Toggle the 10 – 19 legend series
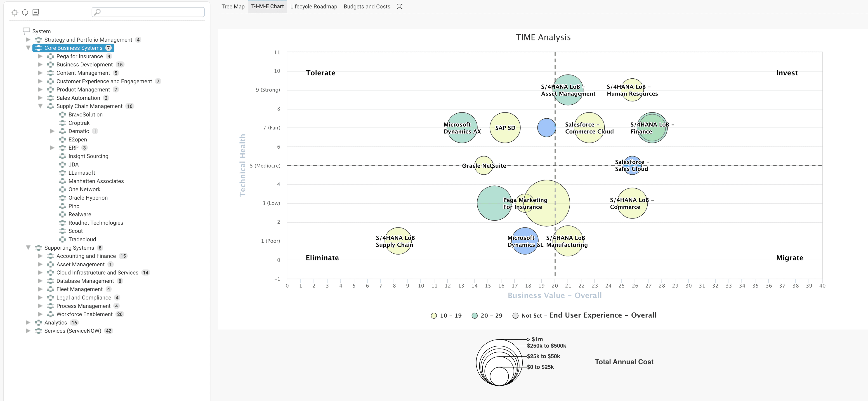The image size is (868, 401). coord(446,315)
